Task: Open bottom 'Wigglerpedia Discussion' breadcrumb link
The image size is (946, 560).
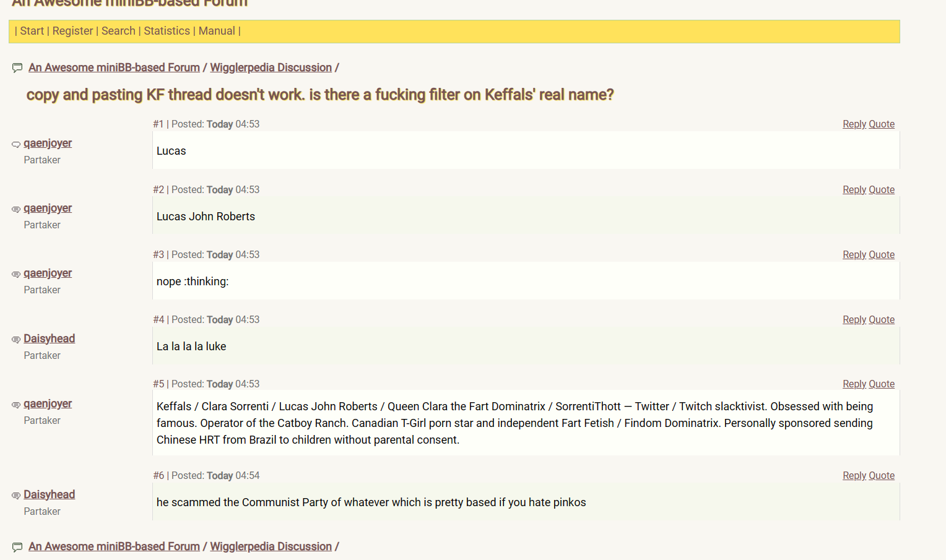Action: pos(271,546)
